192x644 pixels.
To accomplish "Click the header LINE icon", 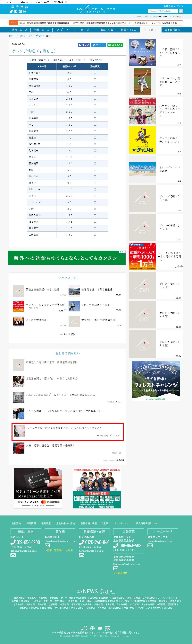I will tap(21, 12).
